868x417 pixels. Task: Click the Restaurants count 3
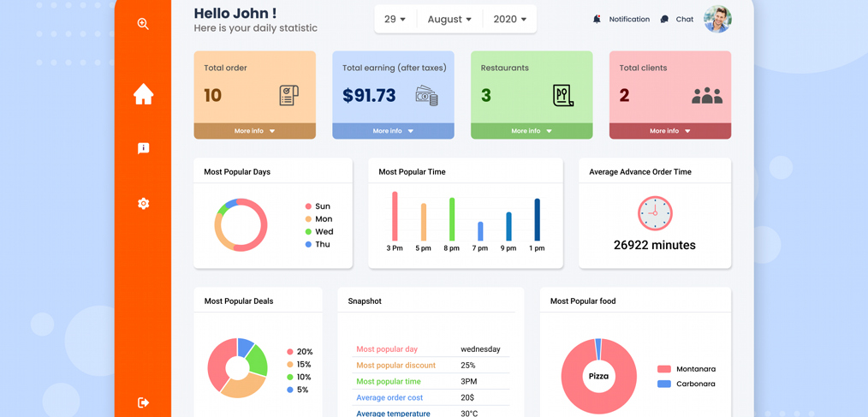coord(486,95)
